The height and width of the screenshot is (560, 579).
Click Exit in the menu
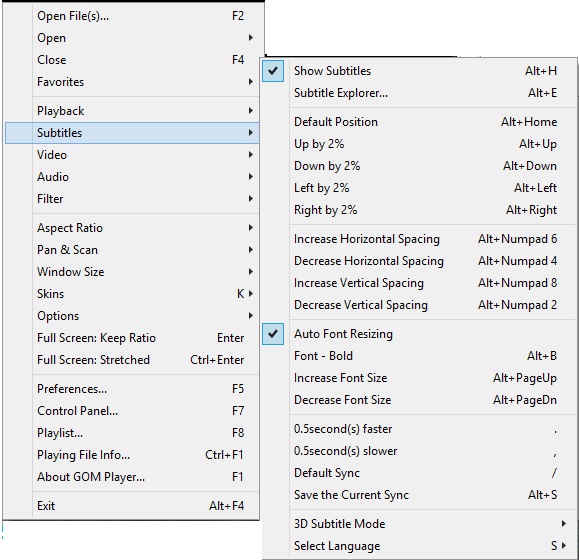(132, 506)
